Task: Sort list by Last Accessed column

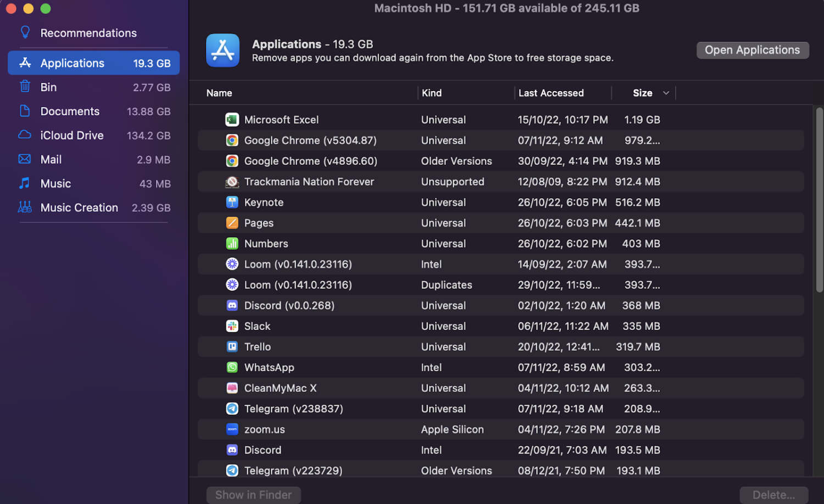Action: 550,93
